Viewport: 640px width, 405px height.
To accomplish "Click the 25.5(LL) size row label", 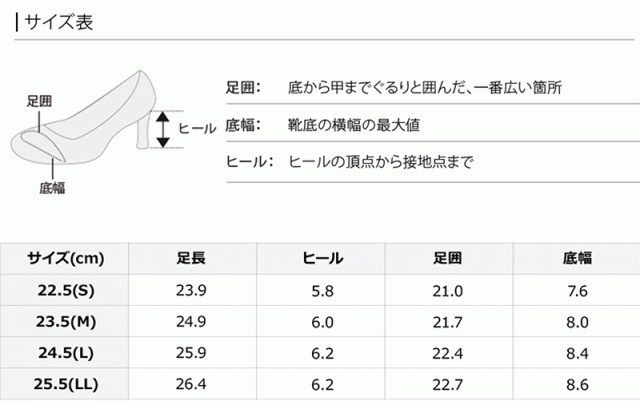I will [x=66, y=385].
